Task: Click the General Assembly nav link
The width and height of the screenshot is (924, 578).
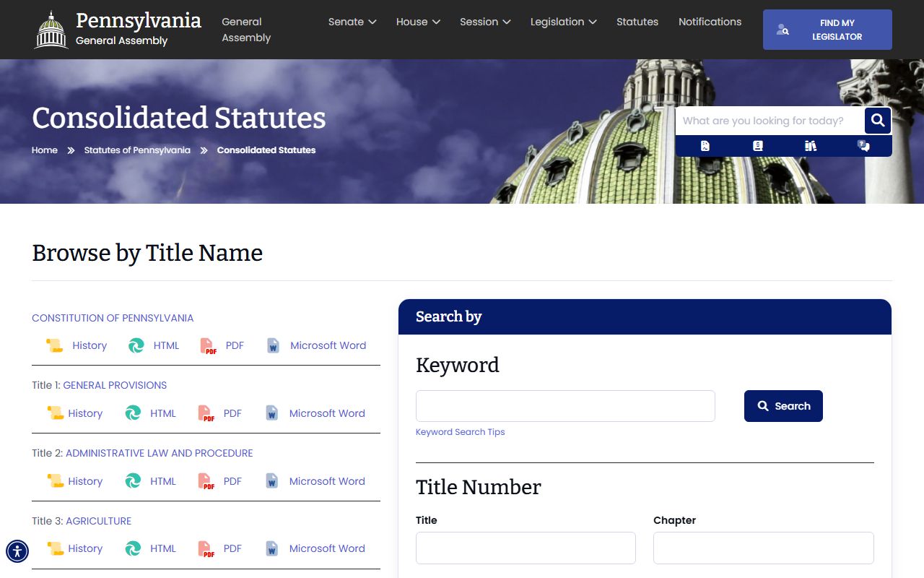Action: click(246, 30)
